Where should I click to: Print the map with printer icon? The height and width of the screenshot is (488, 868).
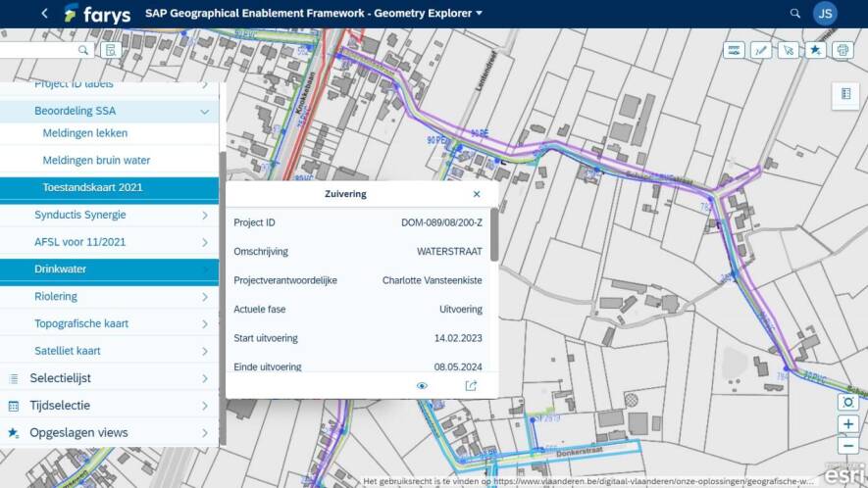point(842,50)
